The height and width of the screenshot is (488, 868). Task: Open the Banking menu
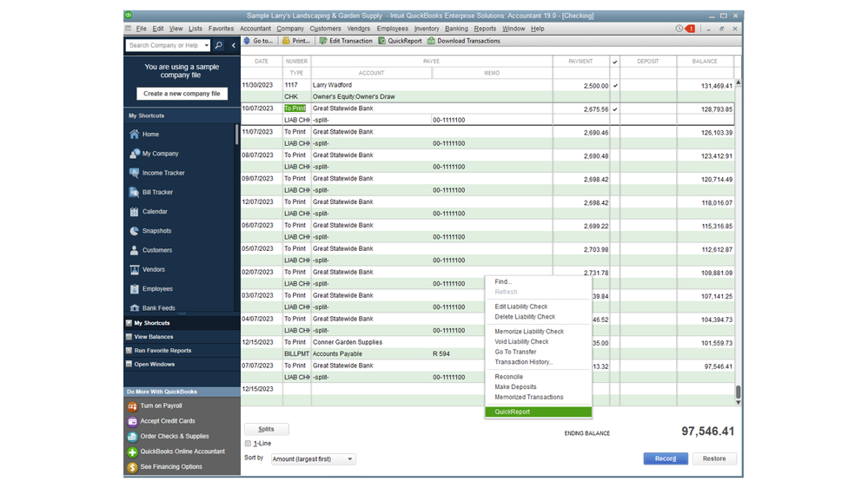tap(456, 29)
